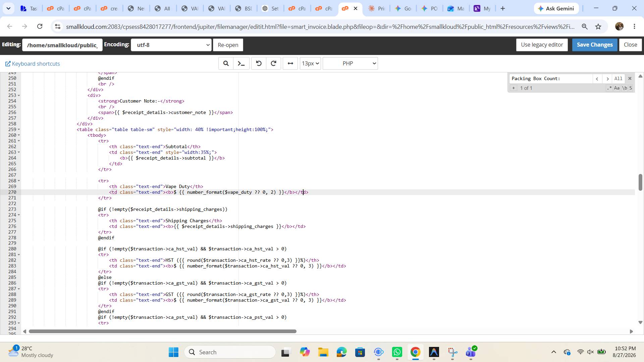Open the editor search tool icon
Screen dimensions: 644x362
pyautogui.click(x=226, y=63)
